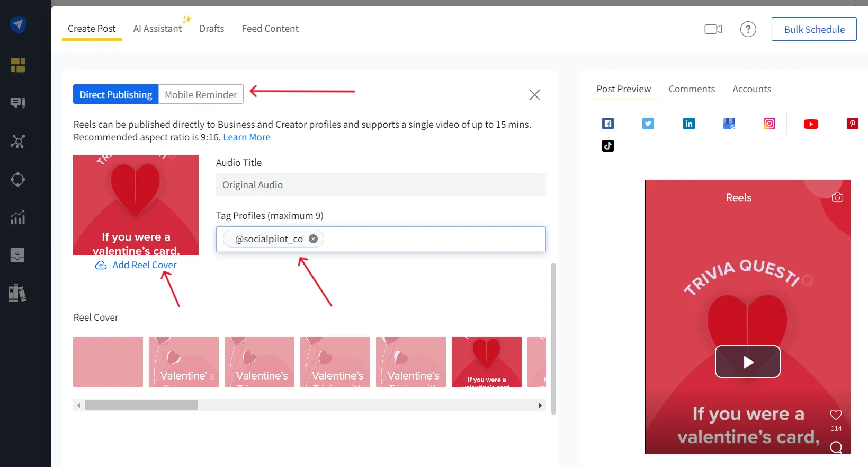This screenshot has width=868, height=467.
Task: Click the heart like icon in preview
Action: tap(836, 415)
